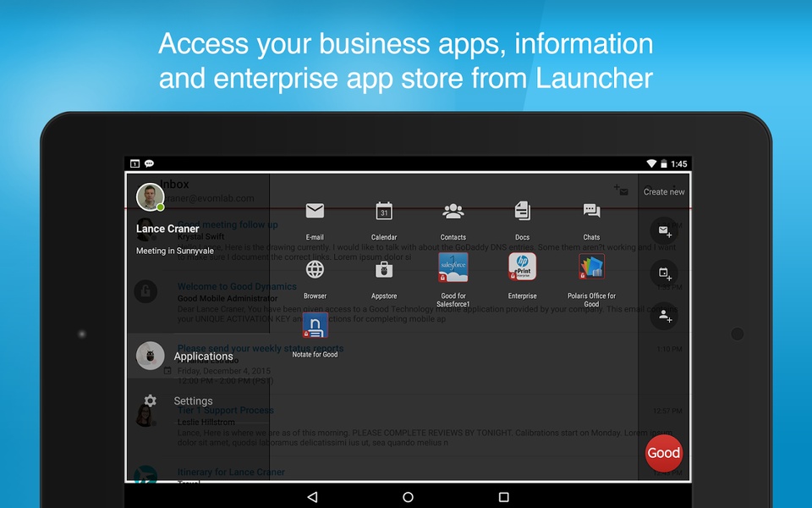This screenshot has height=508, width=812.
Task: Tap the red Good launcher button
Action: tap(663, 452)
